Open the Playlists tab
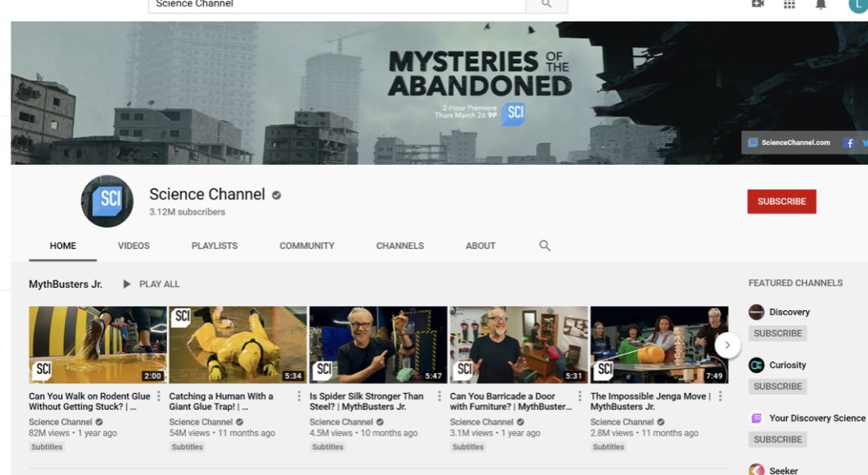868x475 pixels. [215, 246]
